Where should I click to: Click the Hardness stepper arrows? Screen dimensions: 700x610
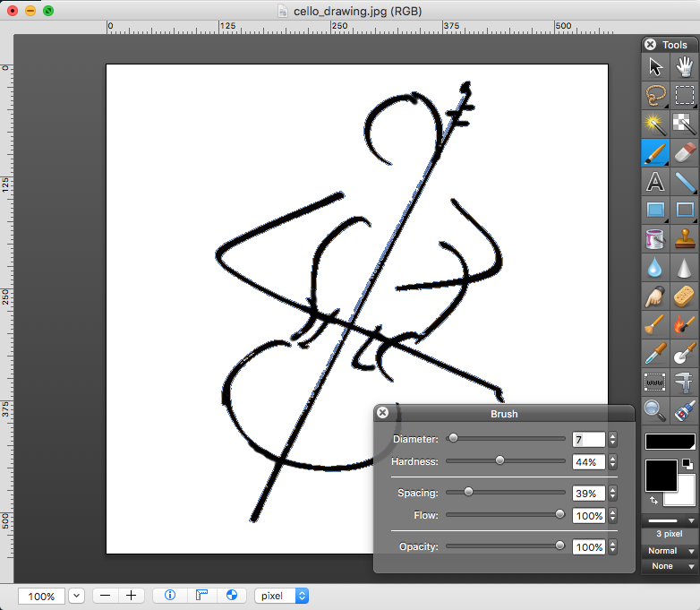click(x=612, y=461)
